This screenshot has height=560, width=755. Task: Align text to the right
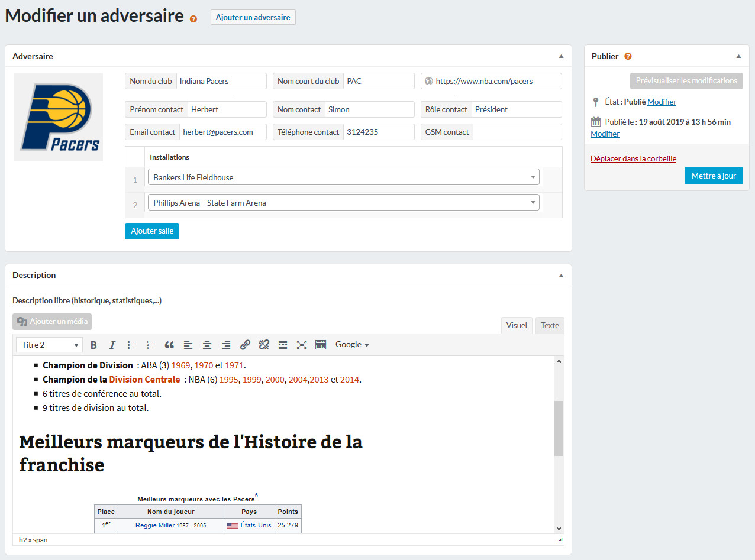pyautogui.click(x=226, y=345)
